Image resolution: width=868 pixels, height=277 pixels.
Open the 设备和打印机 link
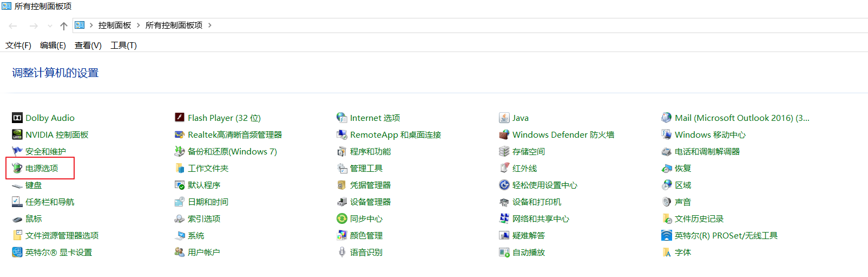537,202
